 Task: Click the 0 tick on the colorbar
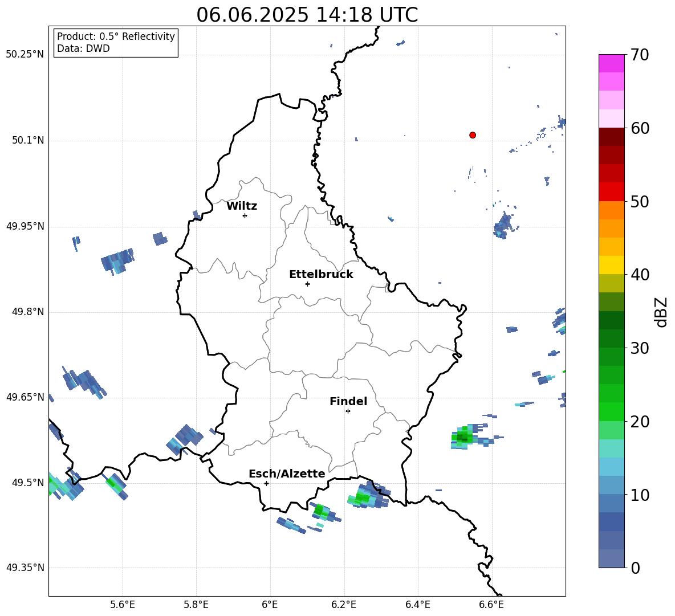[x=635, y=568]
